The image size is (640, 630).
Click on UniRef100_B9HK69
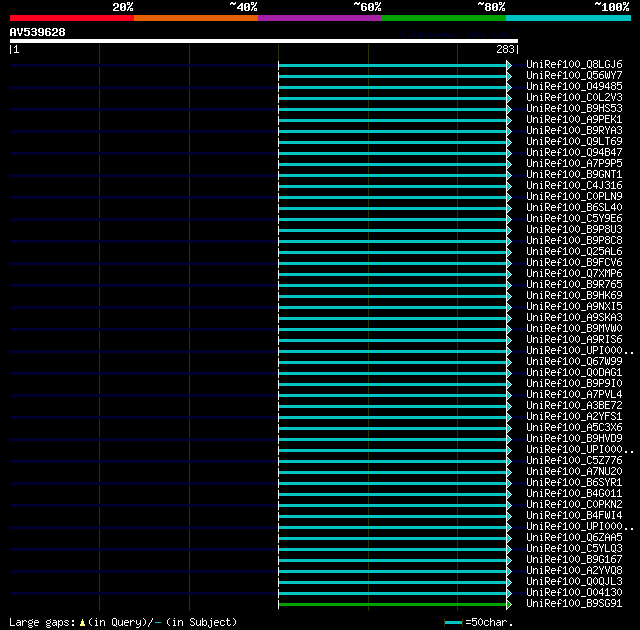574,296
